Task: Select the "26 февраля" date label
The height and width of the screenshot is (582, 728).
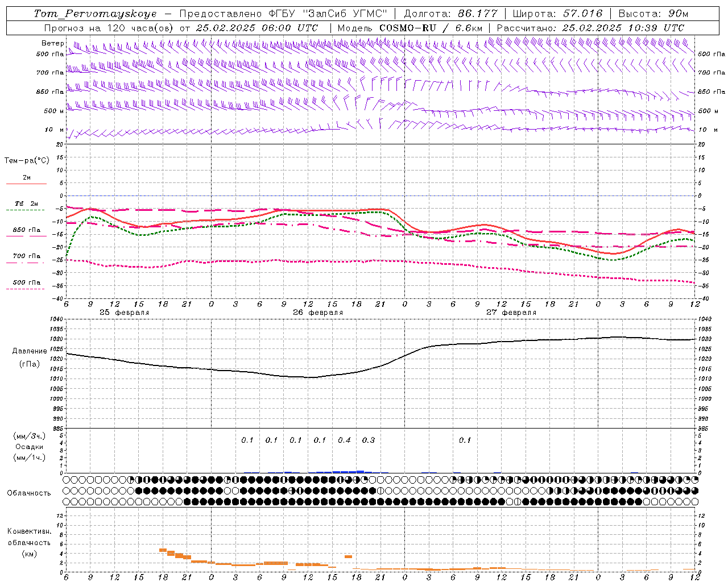Action: click(318, 313)
